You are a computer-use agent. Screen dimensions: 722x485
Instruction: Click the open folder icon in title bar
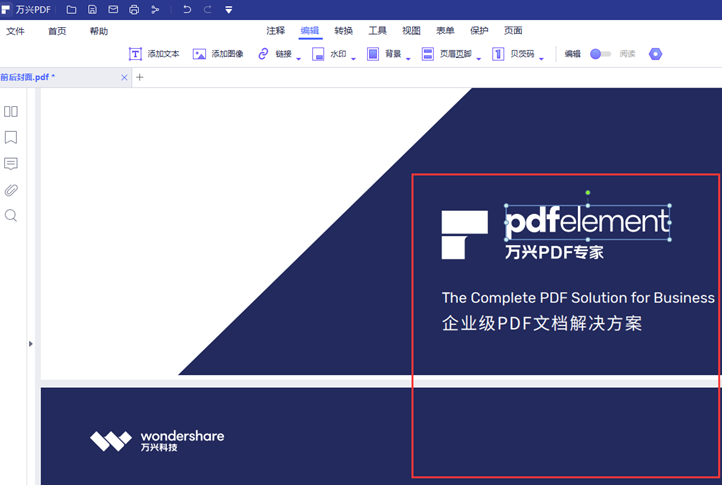point(71,10)
